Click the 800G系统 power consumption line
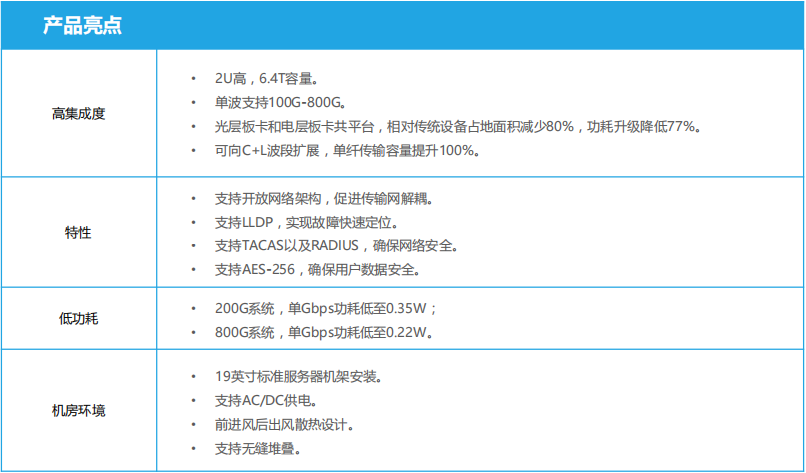806x473 pixels. pyautogui.click(x=324, y=332)
